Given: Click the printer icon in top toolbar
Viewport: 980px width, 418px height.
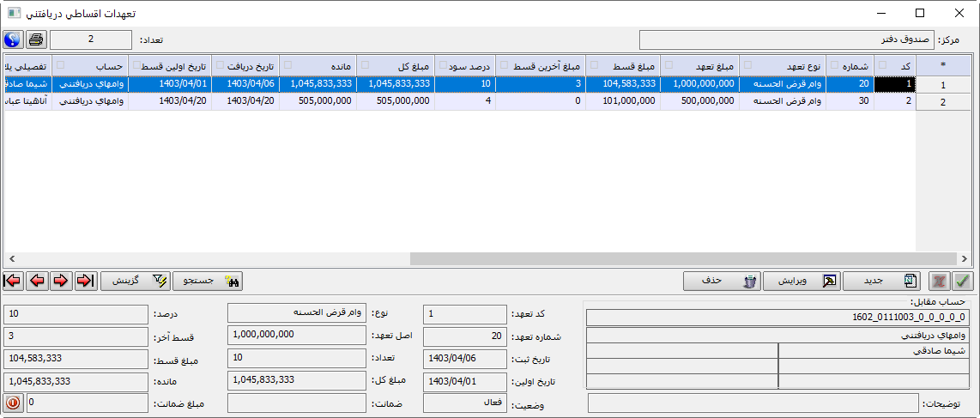Looking at the screenshot, I should [x=36, y=39].
